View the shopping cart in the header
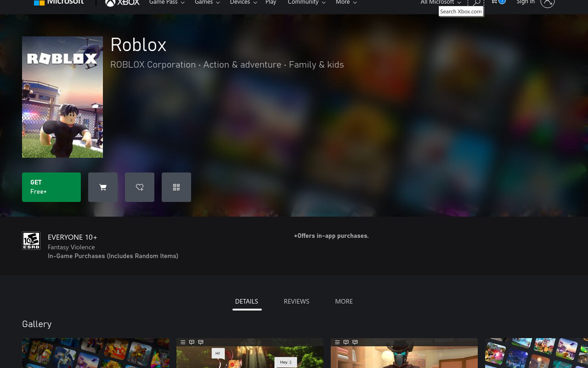 click(498, 2)
